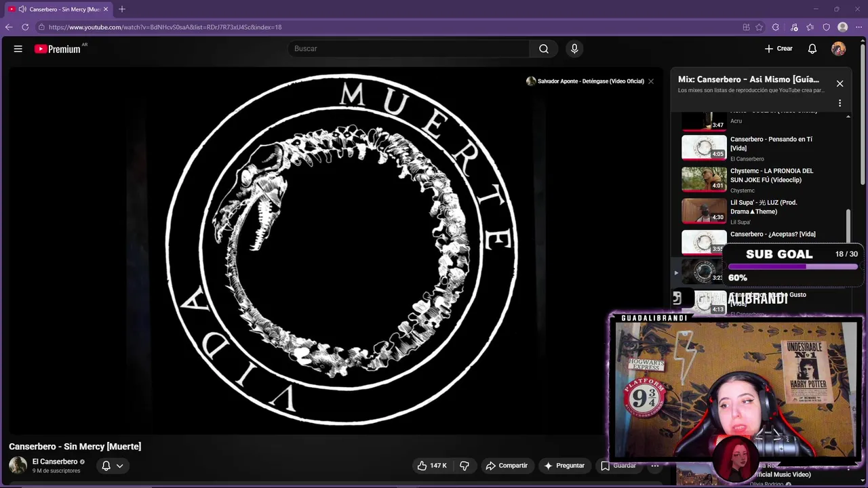This screenshot has width=868, height=488.
Task: Focus the Buscar search field
Action: point(408,49)
